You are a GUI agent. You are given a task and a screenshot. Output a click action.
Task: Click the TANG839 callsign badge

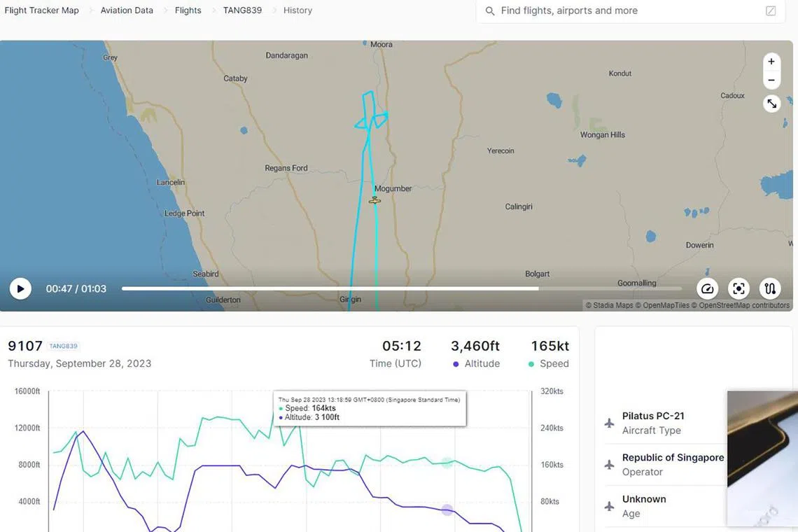click(63, 346)
